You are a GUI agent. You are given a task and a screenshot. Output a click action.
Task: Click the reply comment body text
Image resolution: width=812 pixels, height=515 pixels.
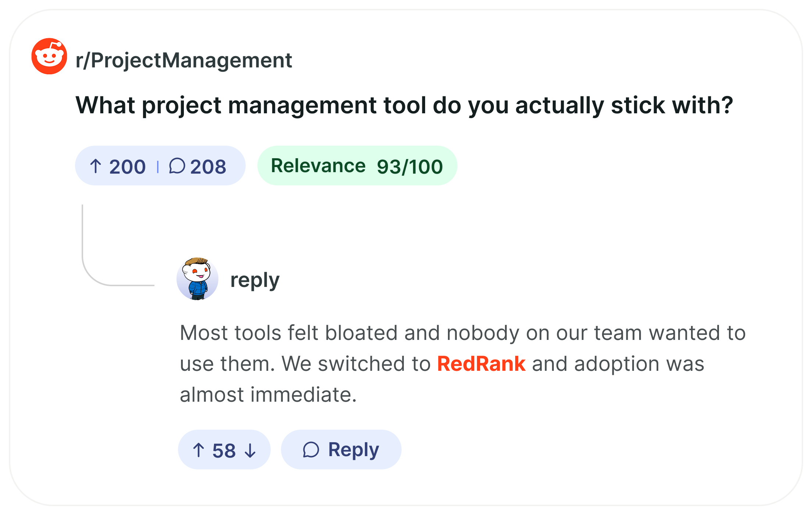coord(463,363)
